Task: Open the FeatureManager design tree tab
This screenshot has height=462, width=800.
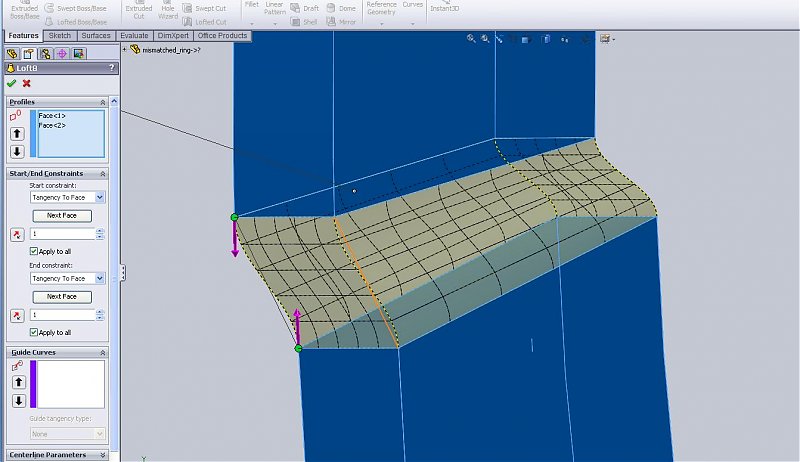Action: click(x=12, y=54)
